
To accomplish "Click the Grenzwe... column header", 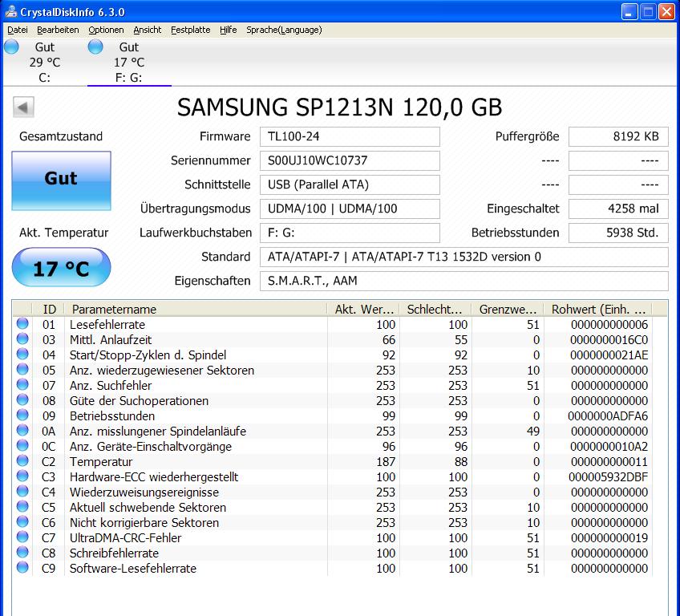I will pyautogui.click(x=508, y=310).
